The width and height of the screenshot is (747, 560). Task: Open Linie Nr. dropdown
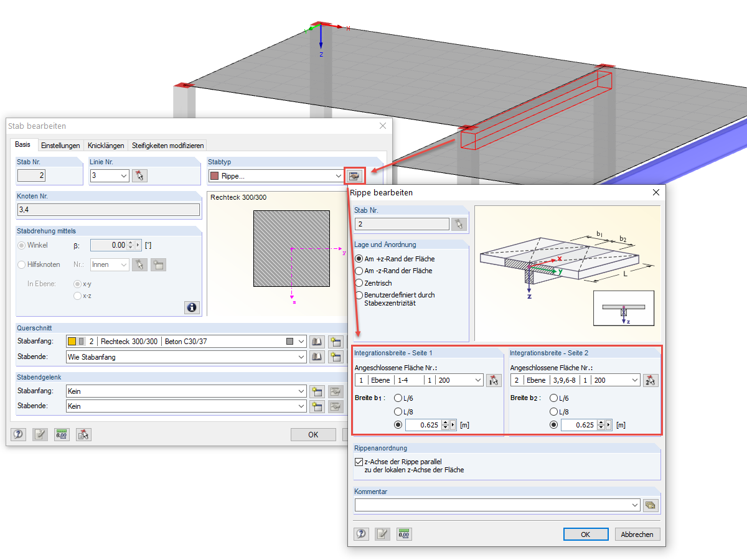coord(123,176)
